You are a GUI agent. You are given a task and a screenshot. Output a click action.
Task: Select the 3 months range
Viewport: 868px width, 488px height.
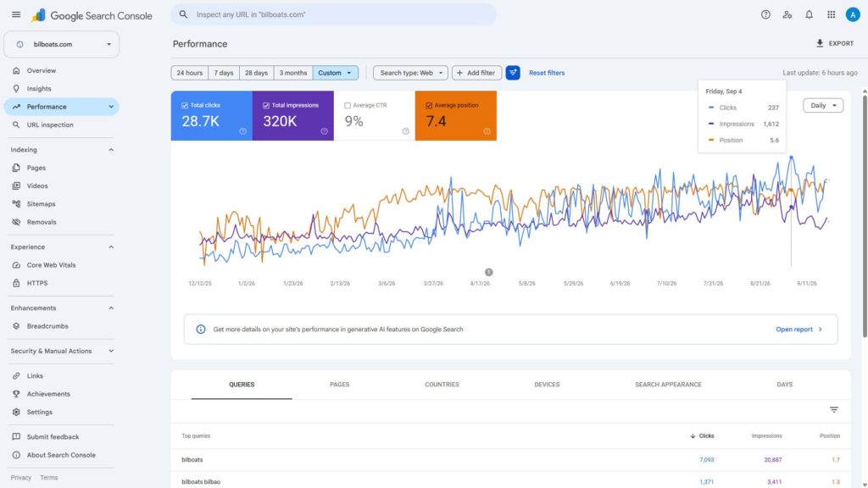[292, 73]
